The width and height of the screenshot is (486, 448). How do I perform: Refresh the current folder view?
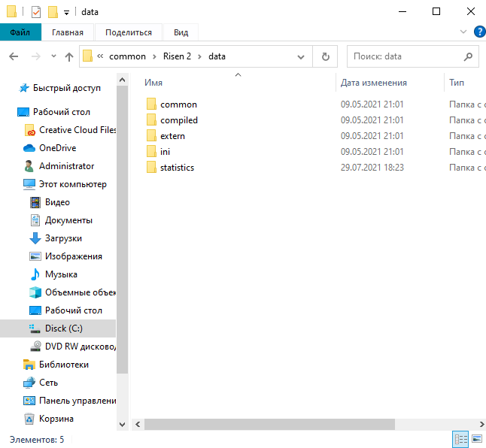[326, 56]
